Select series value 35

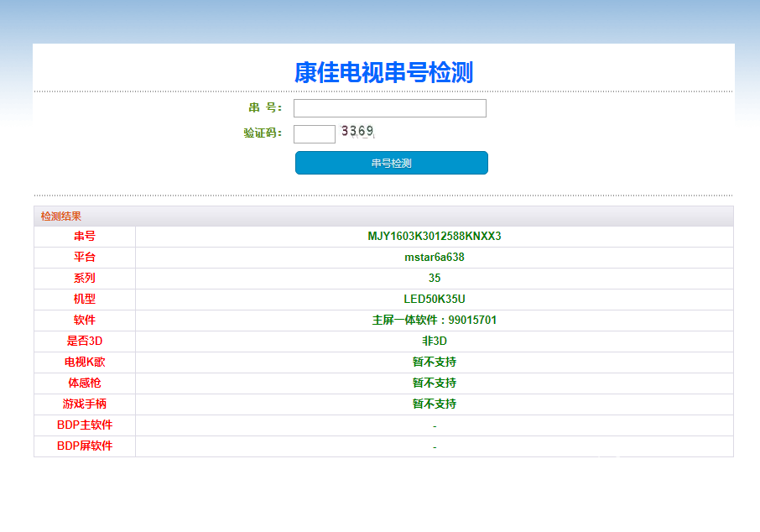(435, 278)
